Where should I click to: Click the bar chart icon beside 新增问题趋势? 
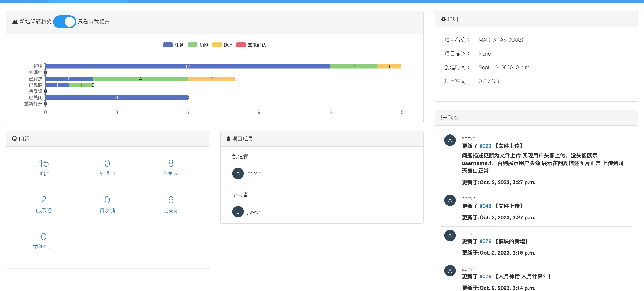tap(15, 21)
